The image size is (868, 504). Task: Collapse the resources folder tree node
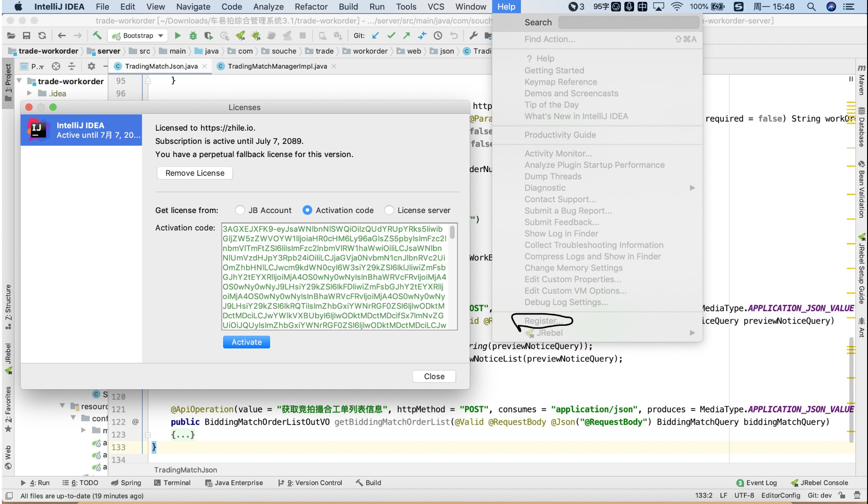pos(62,406)
